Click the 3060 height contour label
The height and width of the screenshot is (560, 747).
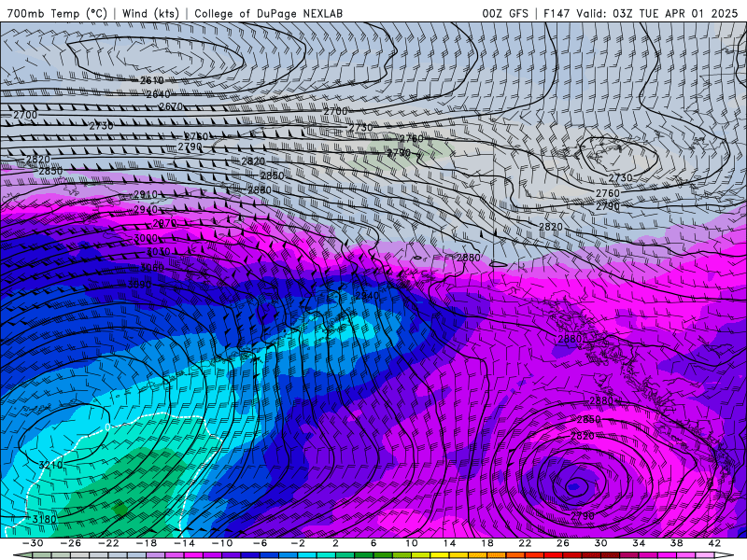tap(152, 268)
